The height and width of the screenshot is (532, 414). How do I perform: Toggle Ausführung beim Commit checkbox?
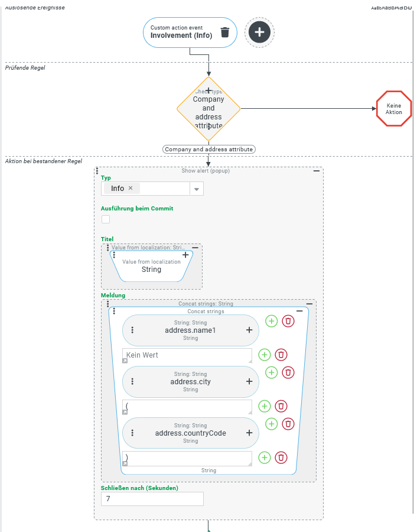point(106,219)
